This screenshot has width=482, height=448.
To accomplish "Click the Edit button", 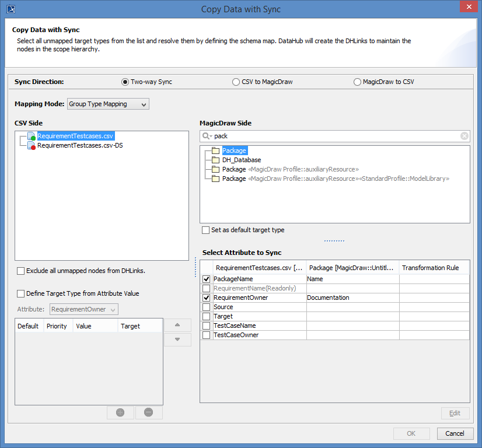I will 455,413.
